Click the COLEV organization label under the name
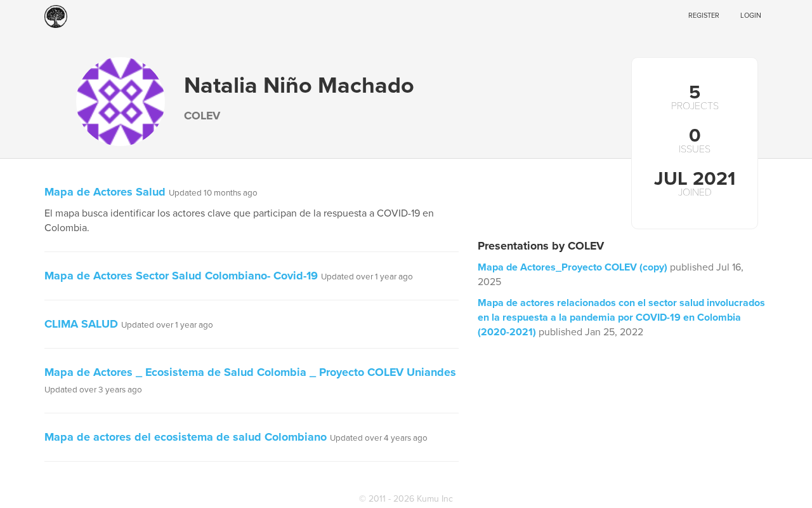The image size is (812, 508). [x=202, y=116]
